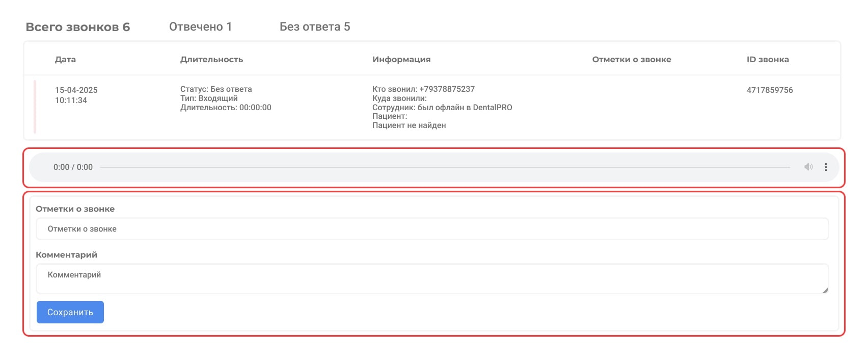Screen dimensions: 868x355
Task: Mute the audio player volume icon
Action: 808,167
